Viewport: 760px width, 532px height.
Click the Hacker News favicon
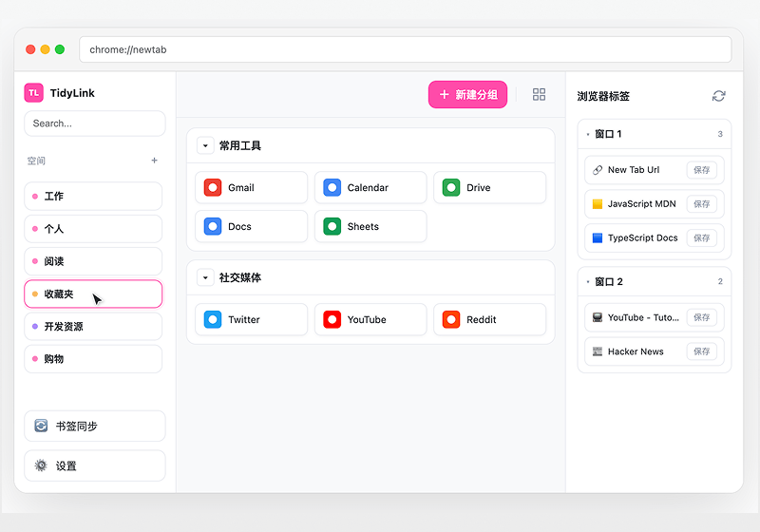click(598, 351)
